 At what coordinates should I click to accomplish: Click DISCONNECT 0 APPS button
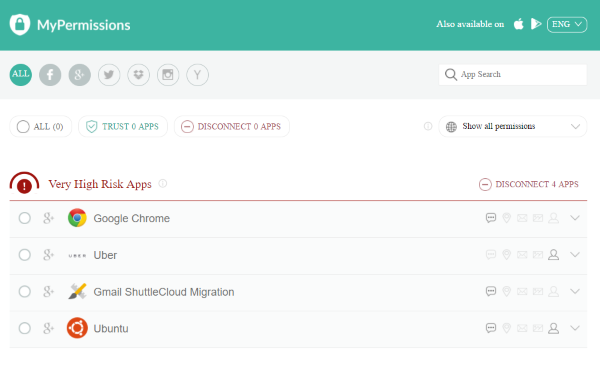tap(232, 126)
